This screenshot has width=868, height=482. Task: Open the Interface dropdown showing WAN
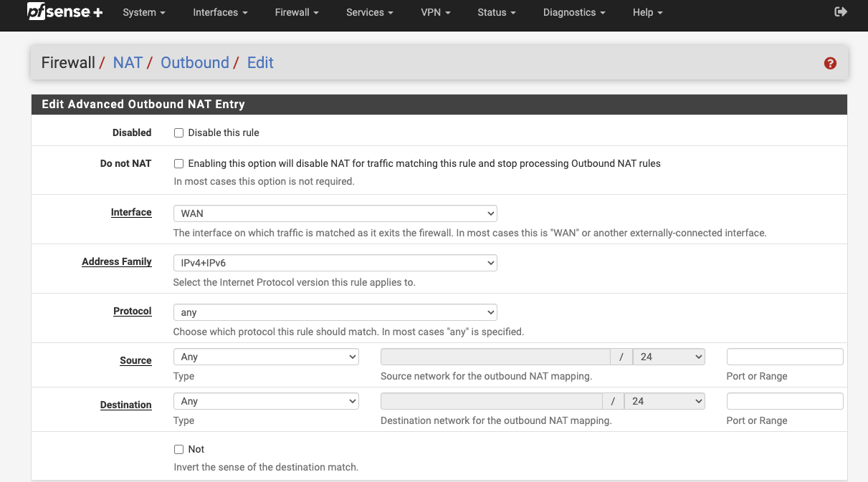(x=335, y=213)
